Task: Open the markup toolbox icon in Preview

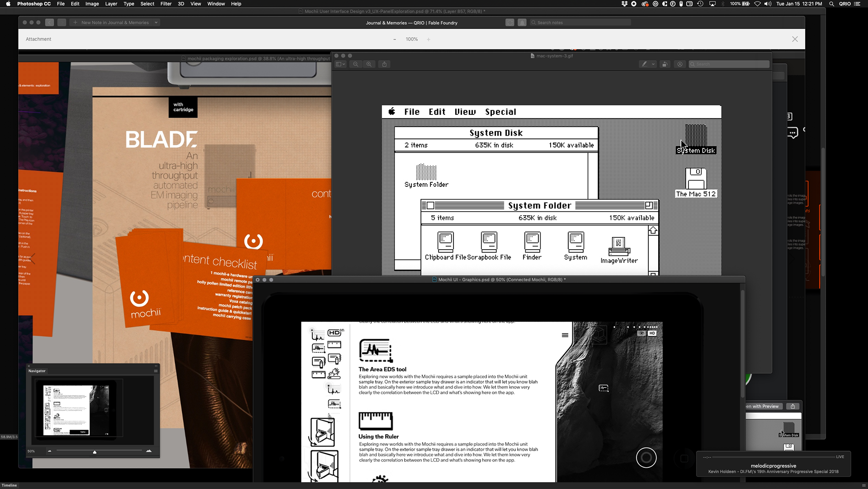Action: coord(679,64)
